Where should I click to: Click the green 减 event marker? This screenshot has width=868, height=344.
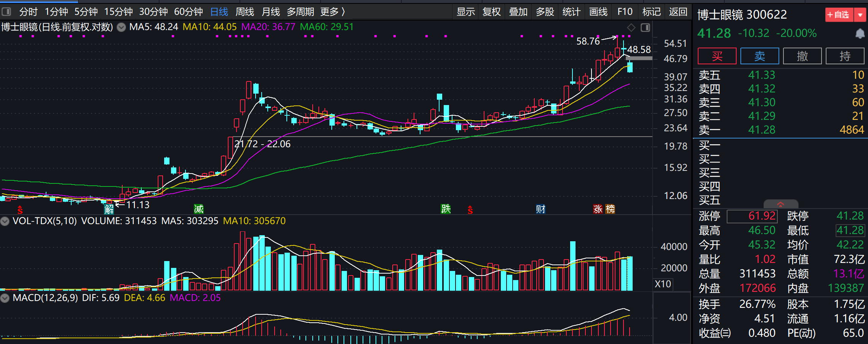click(199, 209)
